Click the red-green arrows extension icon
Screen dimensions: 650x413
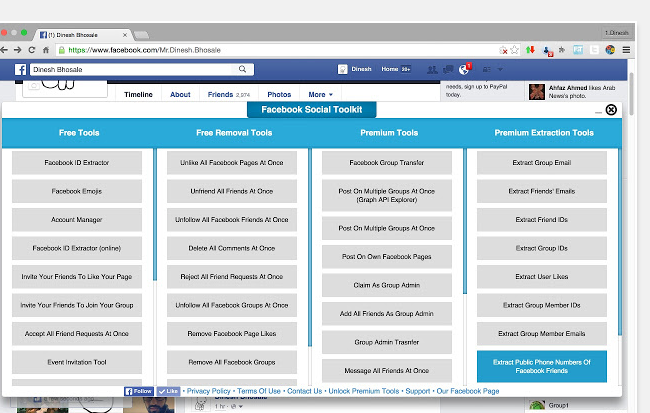point(530,50)
